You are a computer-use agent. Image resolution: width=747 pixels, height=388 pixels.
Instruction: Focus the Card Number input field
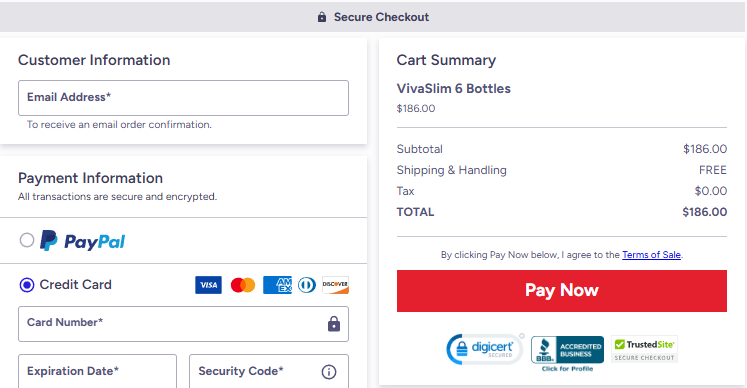[x=183, y=324]
